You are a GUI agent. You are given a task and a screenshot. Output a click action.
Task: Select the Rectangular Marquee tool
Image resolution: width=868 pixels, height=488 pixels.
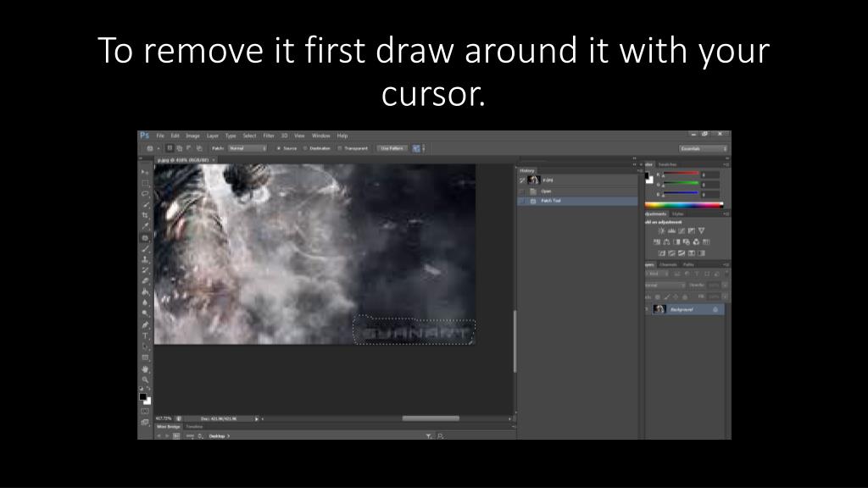145,183
